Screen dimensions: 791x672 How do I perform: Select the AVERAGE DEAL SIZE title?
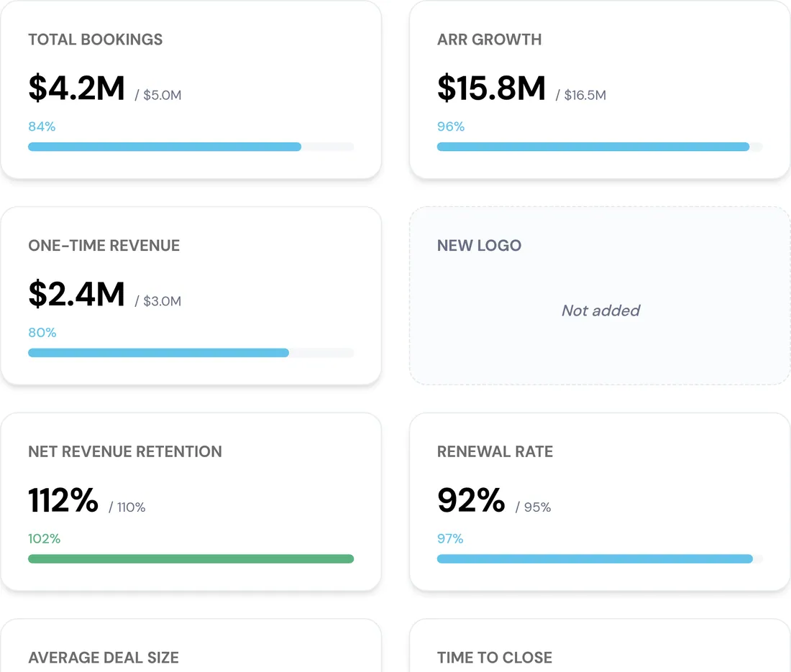pos(104,658)
